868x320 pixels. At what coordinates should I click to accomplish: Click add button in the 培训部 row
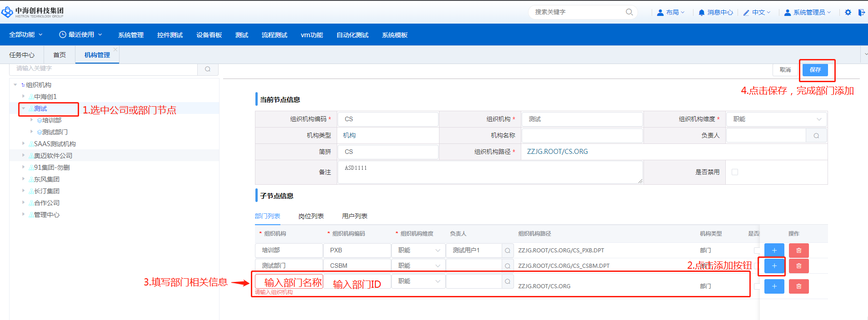pyautogui.click(x=774, y=251)
